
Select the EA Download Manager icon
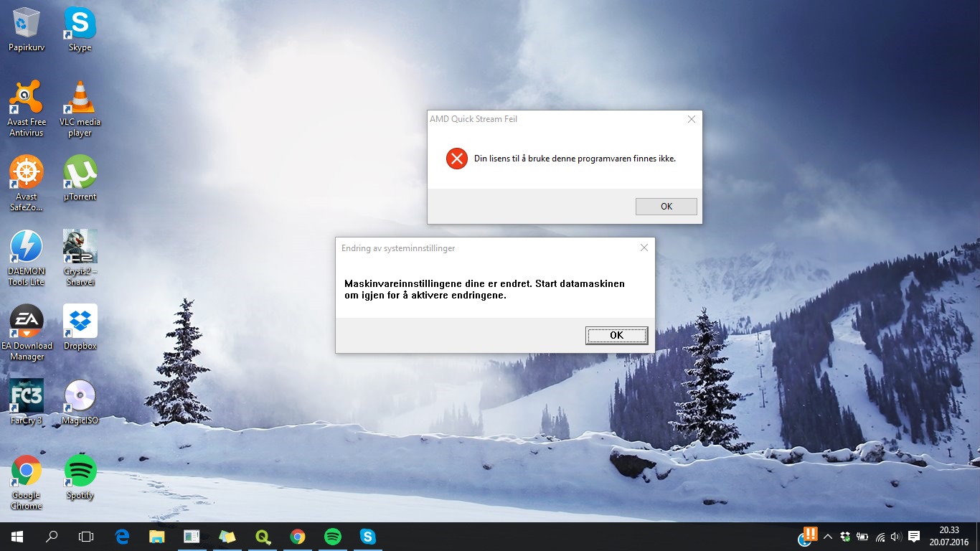[27, 333]
